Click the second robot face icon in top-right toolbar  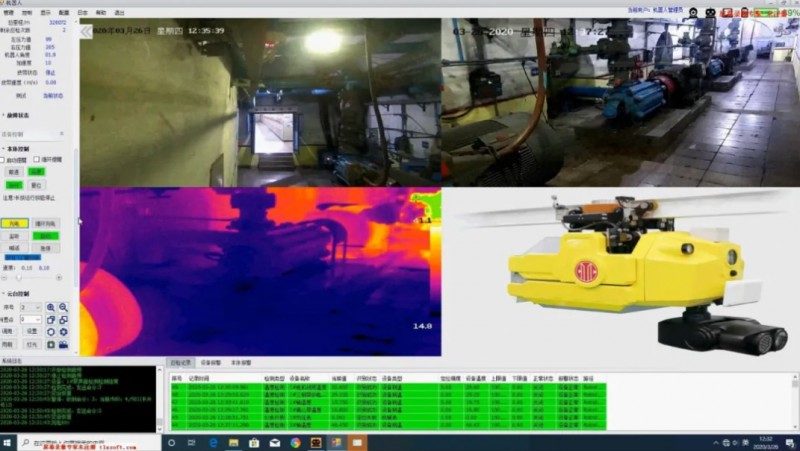click(710, 12)
